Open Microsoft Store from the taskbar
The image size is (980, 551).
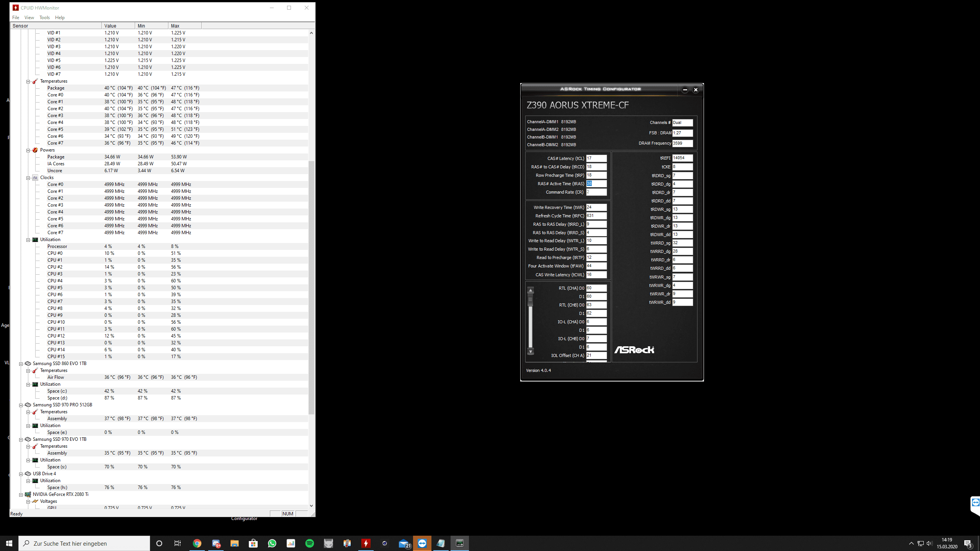pos(253,543)
